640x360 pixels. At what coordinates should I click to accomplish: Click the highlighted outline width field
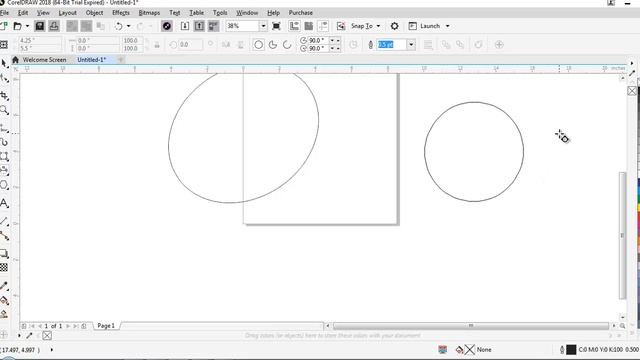point(391,44)
